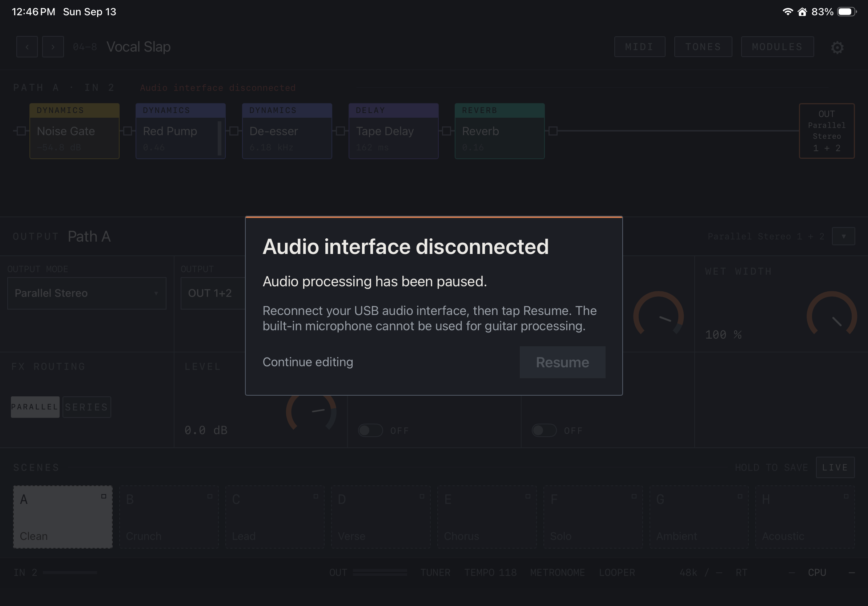Open TUNER in bottom bar

435,572
